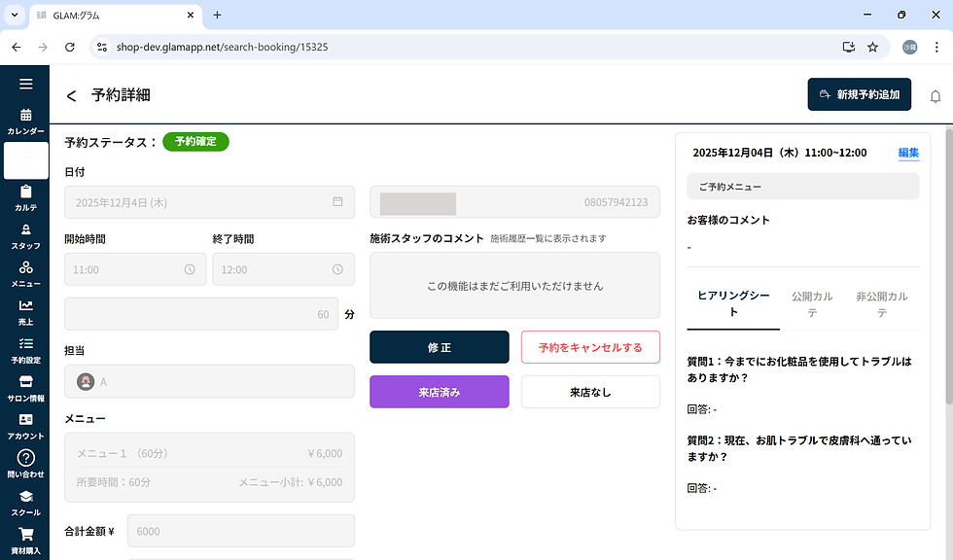Click the install app icon in address bar
Image resolution: width=953 pixels, height=560 pixels.
(848, 47)
